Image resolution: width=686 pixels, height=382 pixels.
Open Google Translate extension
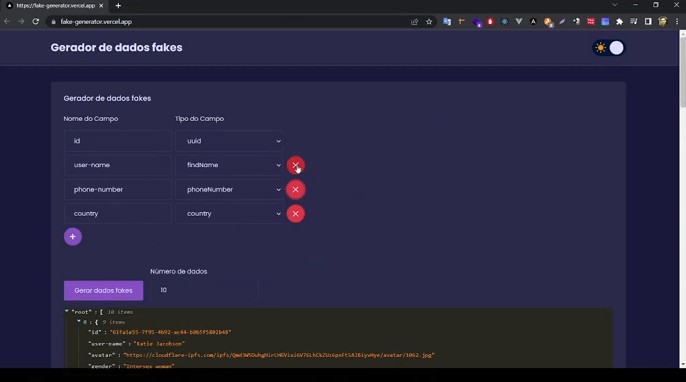447,21
